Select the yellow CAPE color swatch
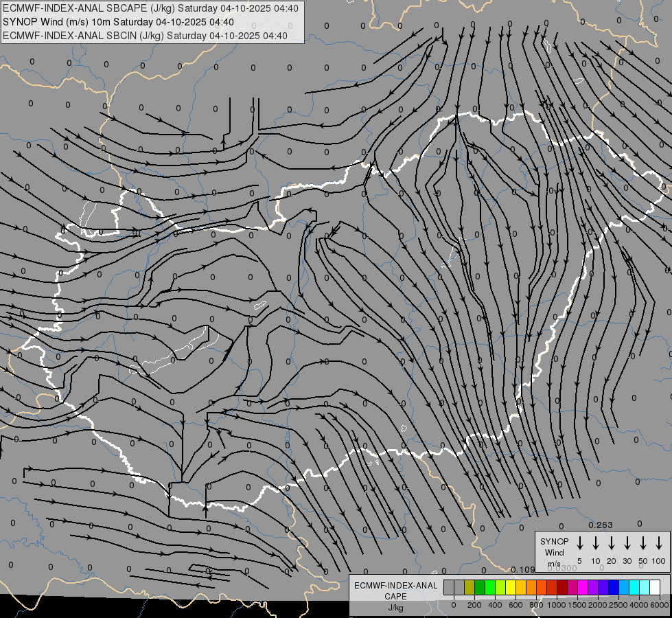Viewport: 672px width, 618px height. coord(511,587)
